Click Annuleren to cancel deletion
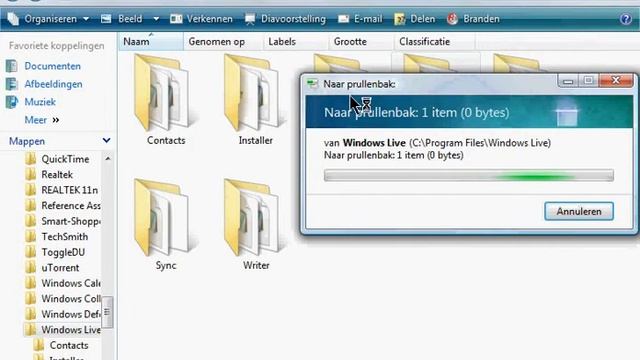Viewport: 640px width, 360px height. 579,211
